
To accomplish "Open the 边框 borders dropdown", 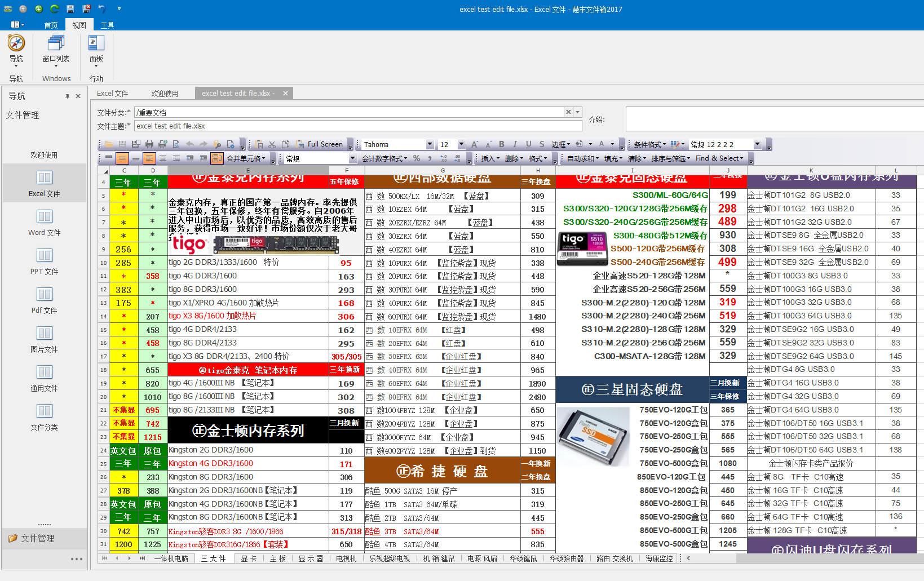I will 561,144.
